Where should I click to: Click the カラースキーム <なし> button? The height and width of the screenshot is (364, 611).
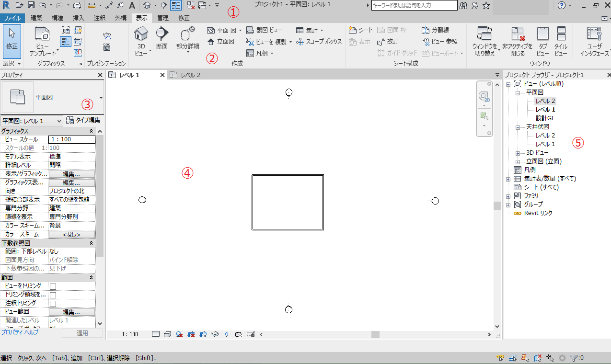(x=71, y=234)
